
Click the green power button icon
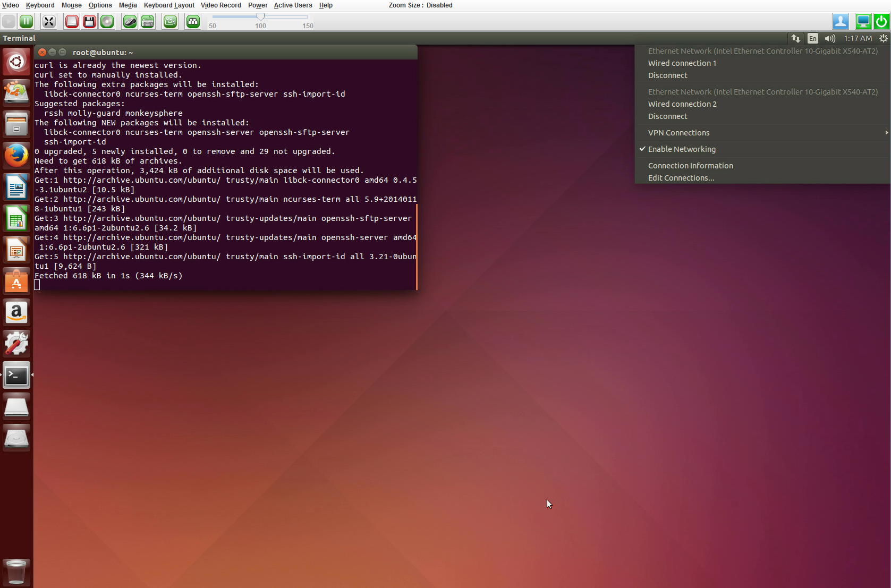[881, 21]
